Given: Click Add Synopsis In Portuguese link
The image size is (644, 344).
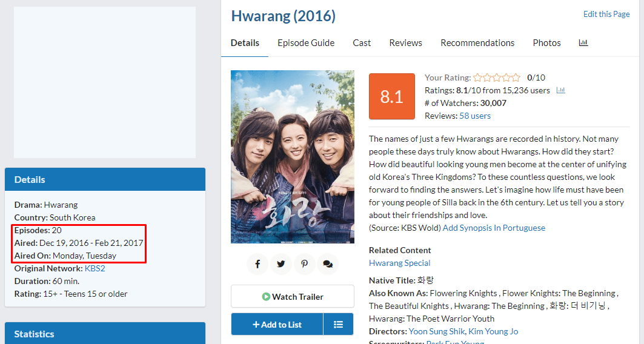Looking at the screenshot, I should click(494, 228).
